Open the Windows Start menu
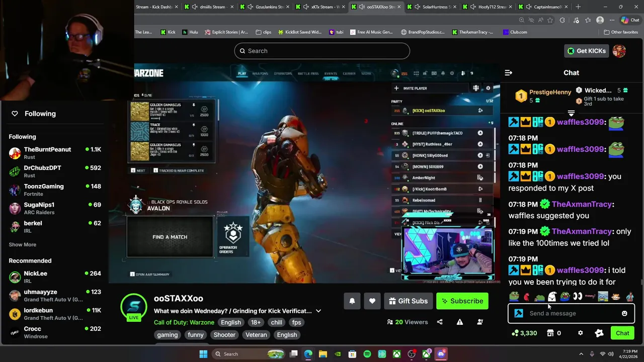The width and height of the screenshot is (644, 362). pos(203,354)
